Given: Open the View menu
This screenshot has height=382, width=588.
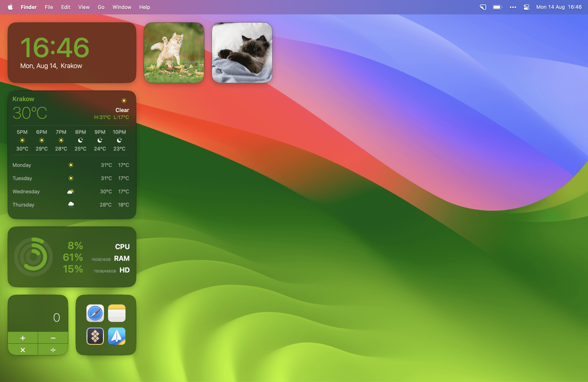Looking at the screenshot, I should [84, 7].
